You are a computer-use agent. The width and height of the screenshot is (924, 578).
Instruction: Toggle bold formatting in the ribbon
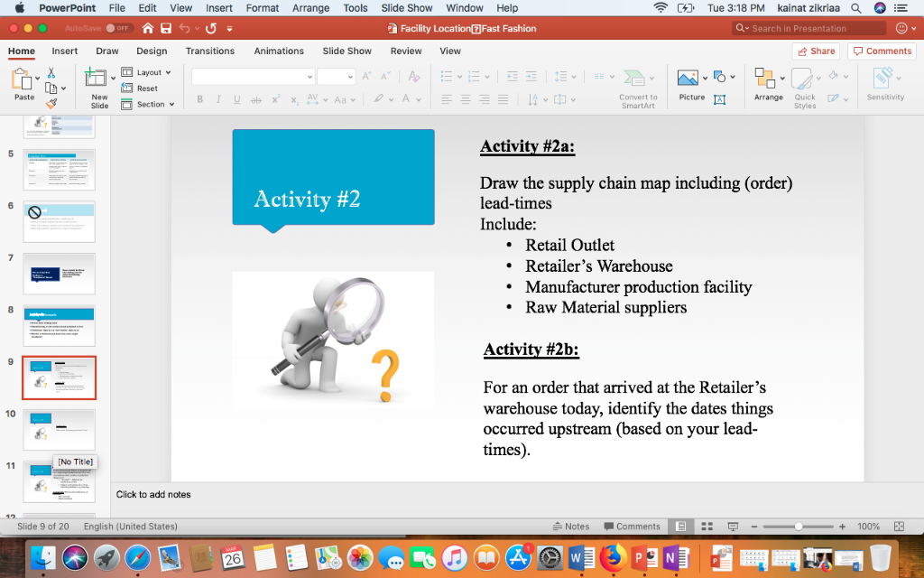coord(200,99)
